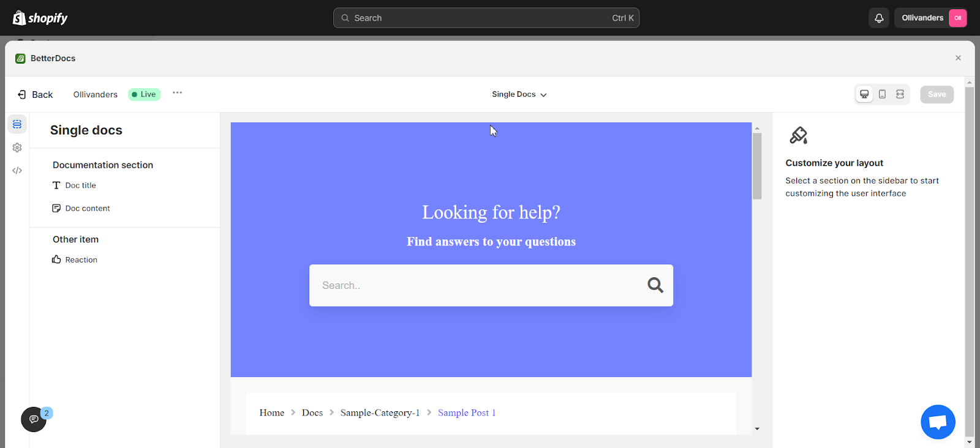This screenshot has height=448, width=980.
Task: Close the BetterDocs panel
Action: click(958, 58)
